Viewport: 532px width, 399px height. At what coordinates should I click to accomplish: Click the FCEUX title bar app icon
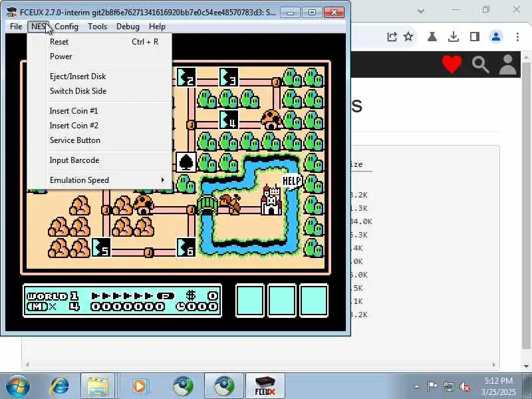click(11, 12)
